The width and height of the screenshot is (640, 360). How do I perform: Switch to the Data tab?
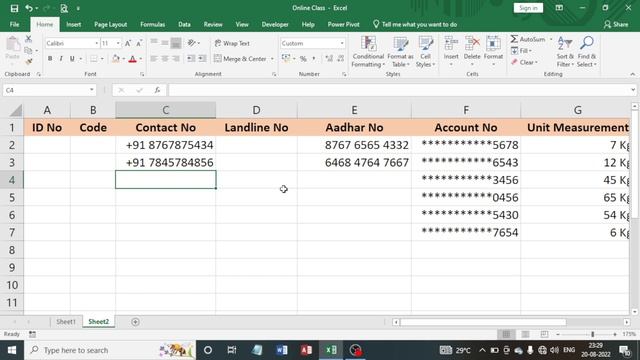pos(184,24)
